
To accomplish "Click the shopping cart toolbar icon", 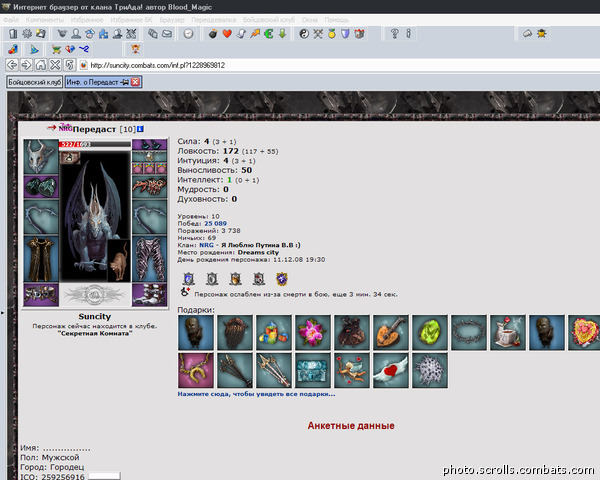I will (x=56, y=49).
